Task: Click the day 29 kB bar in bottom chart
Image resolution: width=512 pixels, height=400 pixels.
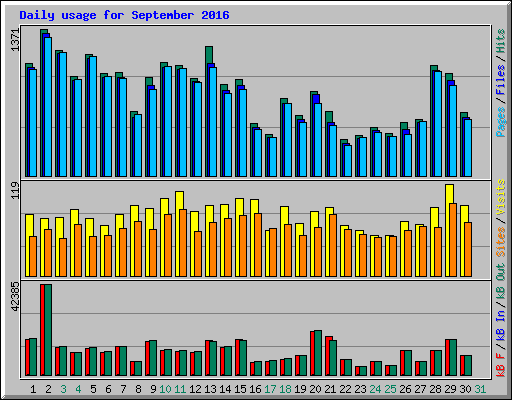Action: tap(453, 358)
